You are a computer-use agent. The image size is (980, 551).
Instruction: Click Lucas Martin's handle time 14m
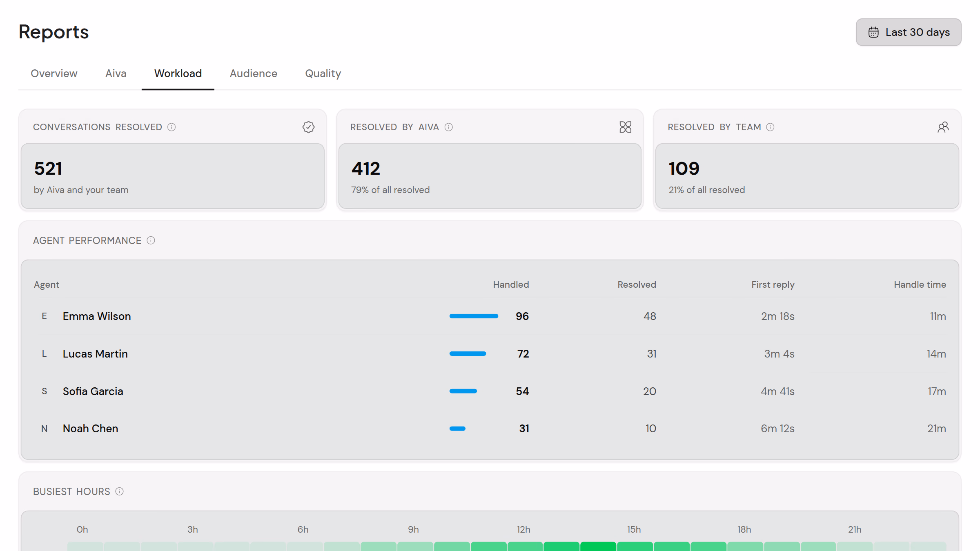pos(936,354)
